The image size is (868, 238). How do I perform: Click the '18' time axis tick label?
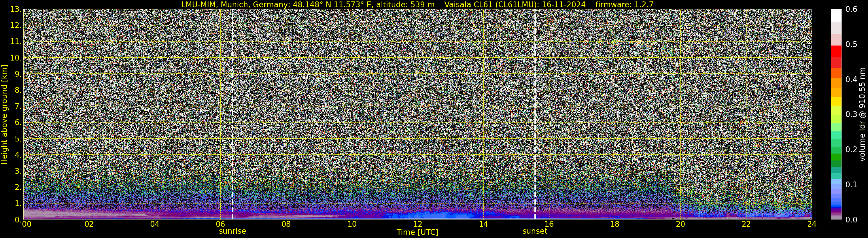coord(614,224)
